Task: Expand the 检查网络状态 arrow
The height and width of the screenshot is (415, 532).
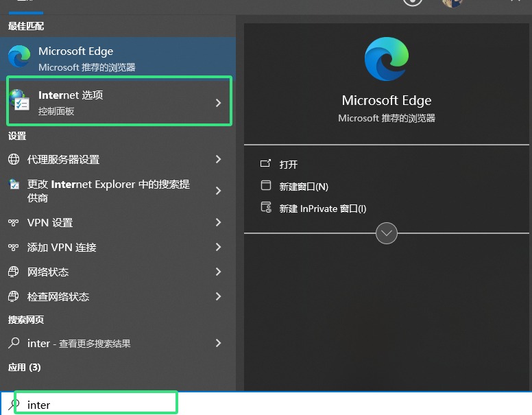Action: tap(218, 296)
